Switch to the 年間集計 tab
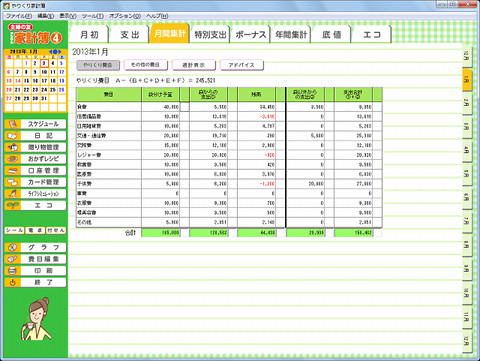The width and height of the screenshot is (480, 361). (291, 34)
